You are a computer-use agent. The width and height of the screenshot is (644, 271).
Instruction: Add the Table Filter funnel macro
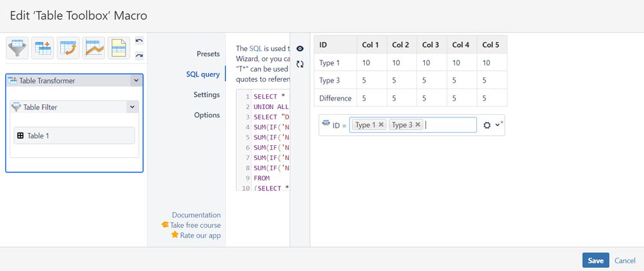pyautogui.click(x=17, y=48)
